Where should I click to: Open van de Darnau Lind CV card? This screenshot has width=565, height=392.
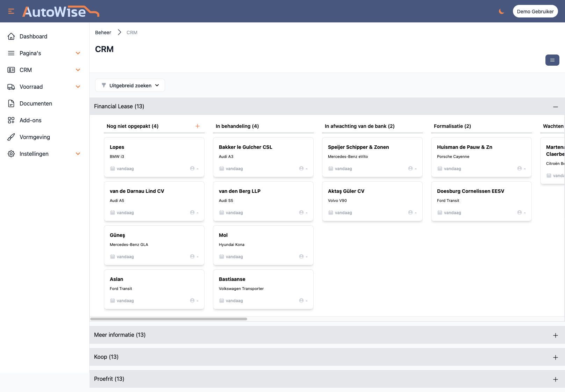point(154,201)
